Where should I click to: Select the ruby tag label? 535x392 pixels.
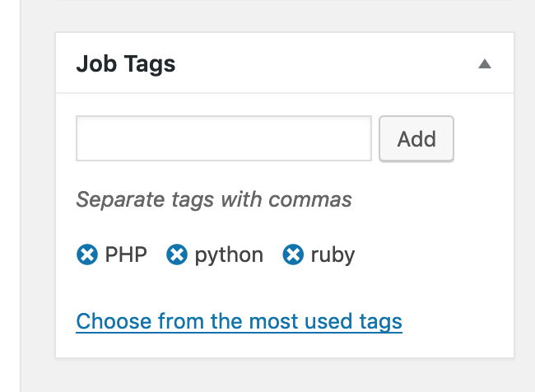[x=333, y=256]
